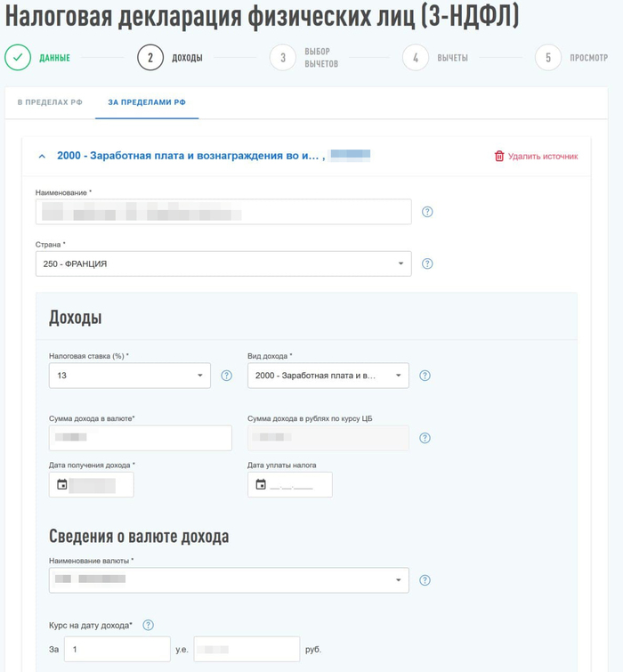Click the ВЫЧЕТЫ step label
This screenshot has width=623, height=672.
[452, 58]
